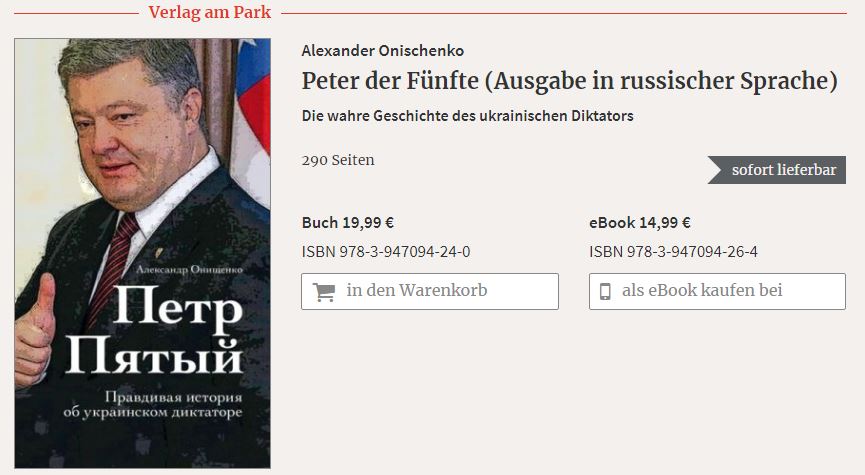Select the eBook 14,99 € price label
This screenshot has height=475, width=865.
click(640, 223)
